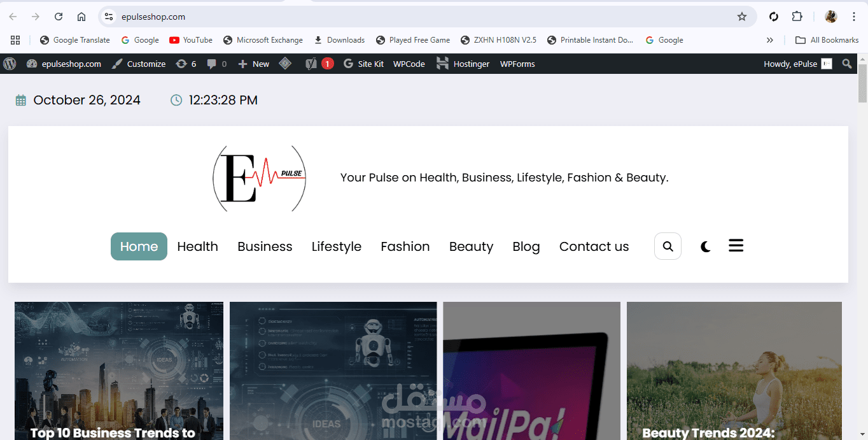Open Yoast SEO notification icon
The image size is (868, 440).
coord(319,64)
